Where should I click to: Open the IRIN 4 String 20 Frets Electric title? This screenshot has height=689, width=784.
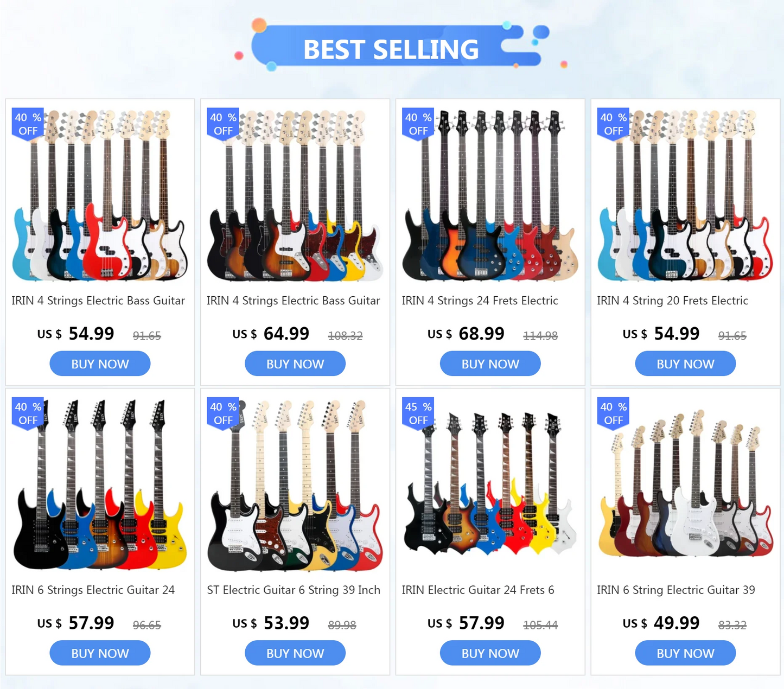tap(672, 301)
